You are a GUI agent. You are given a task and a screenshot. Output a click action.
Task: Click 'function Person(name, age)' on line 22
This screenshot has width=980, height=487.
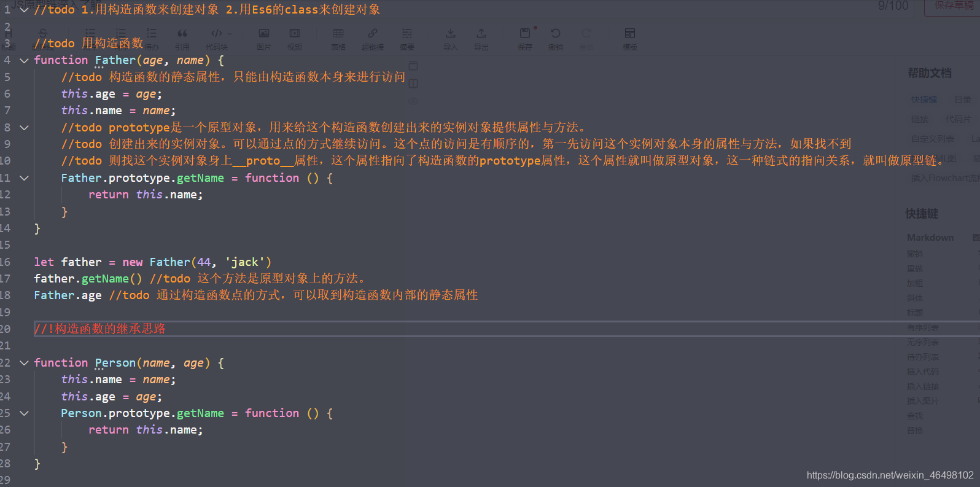tap(122, 363)
